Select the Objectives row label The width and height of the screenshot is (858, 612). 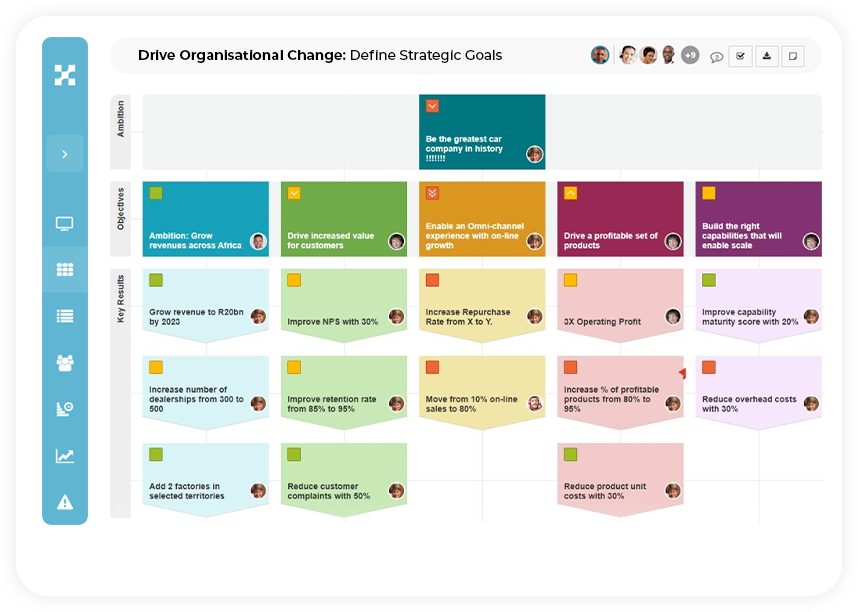coord(120,209)
